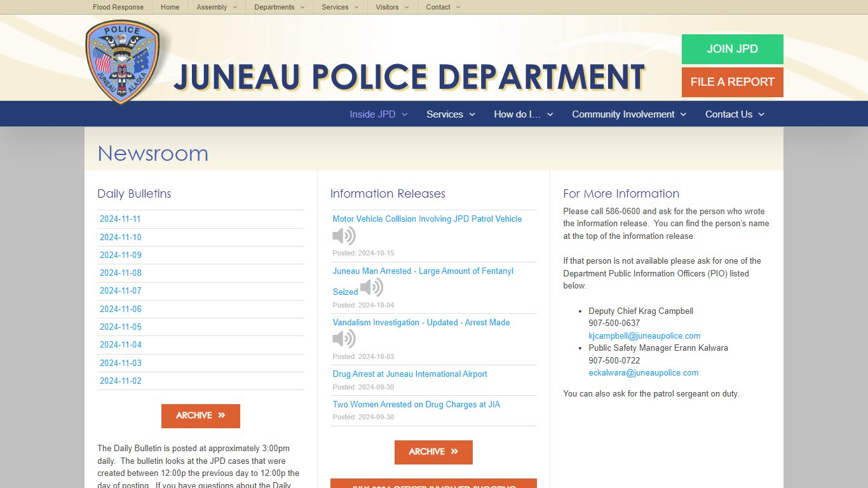
Task: Open the Contact dropdown in top bar
Action: click(x=443, y=7)
